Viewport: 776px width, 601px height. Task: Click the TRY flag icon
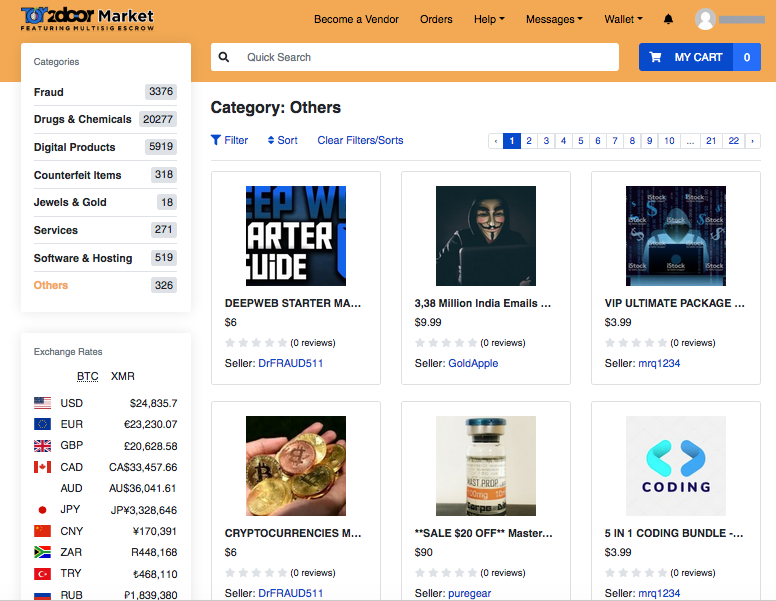(43, 573)
